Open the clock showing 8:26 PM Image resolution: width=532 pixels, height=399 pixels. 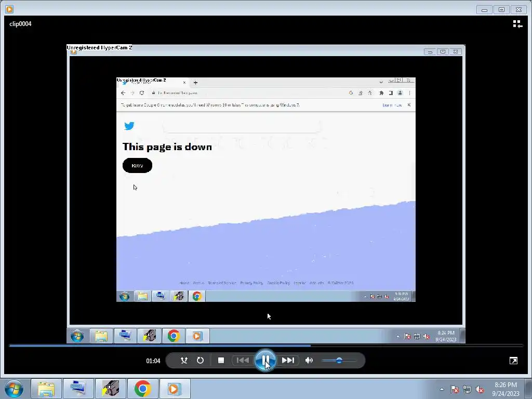tap(506, 389)
